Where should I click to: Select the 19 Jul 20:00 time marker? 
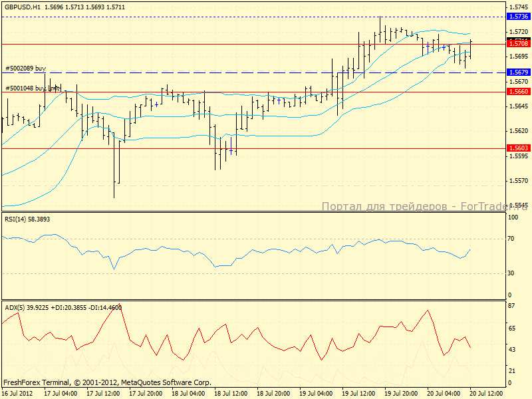[400, 394]
